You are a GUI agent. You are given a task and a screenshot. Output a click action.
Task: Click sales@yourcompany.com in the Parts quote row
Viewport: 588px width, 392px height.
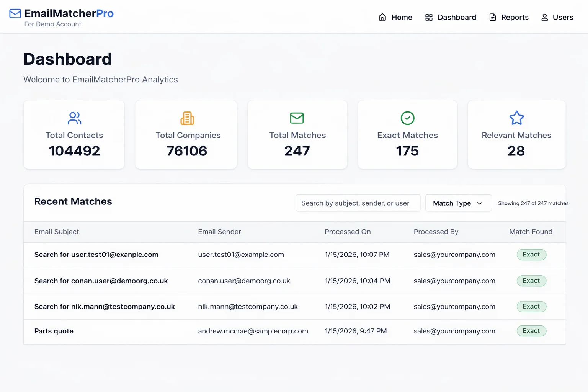point(454,331)
